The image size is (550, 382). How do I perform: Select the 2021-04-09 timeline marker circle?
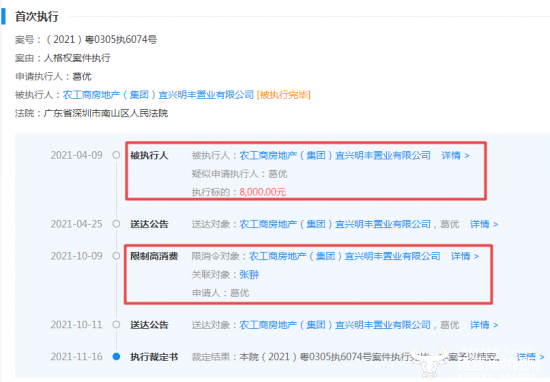[x=116, y=155]
